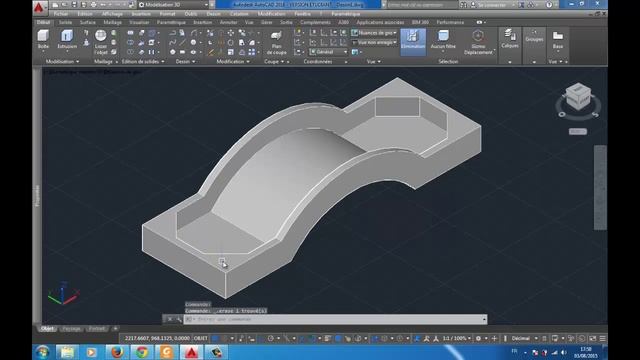640x360 pixels.
Task: Open the AutoCAD application menu button
Action: click(x=39, y=7)
